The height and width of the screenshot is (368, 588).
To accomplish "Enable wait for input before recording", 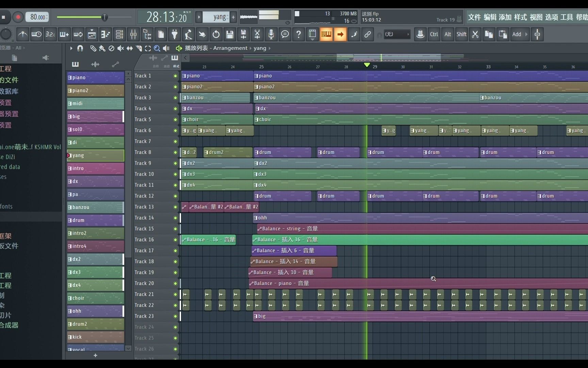I will coord(36,34).
